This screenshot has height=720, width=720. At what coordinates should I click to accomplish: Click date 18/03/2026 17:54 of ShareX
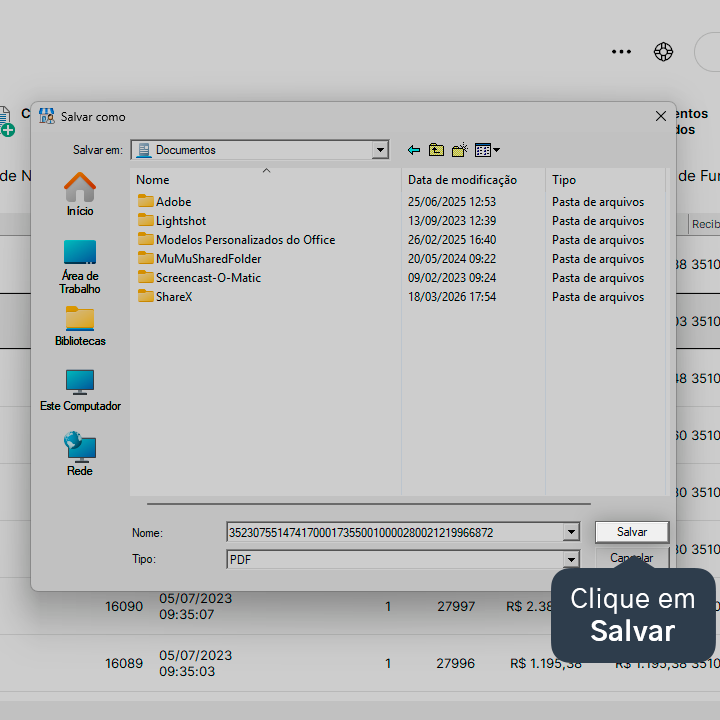pyautogui.click(x=452, y=297)
